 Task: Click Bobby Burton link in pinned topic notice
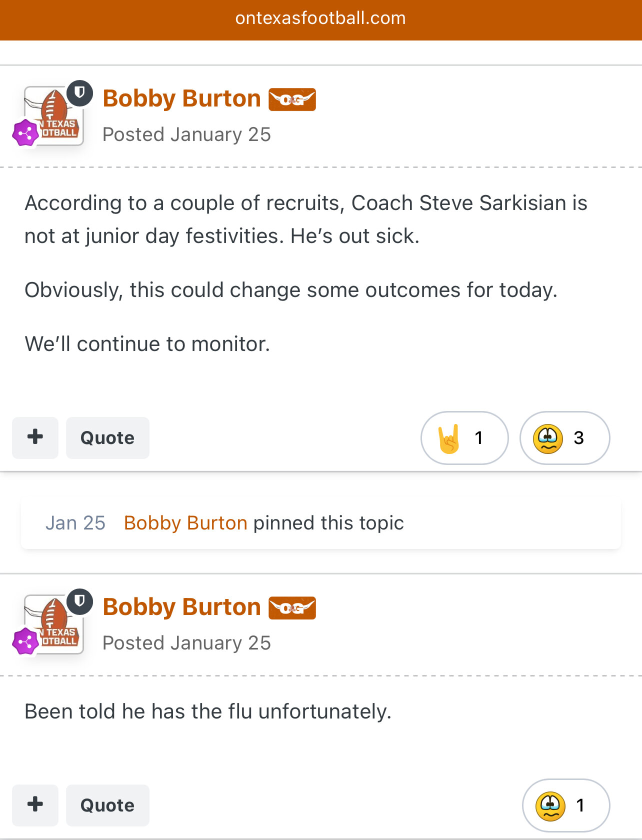click(185, 523)
